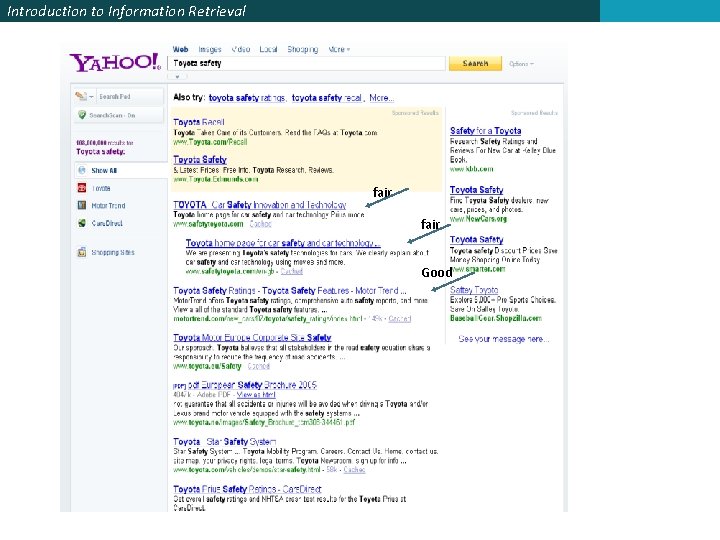Open the toyota safety recall suggestion
Image resolution: width=720 pixels, height=540 pixels.
click(x=327, y=98)
